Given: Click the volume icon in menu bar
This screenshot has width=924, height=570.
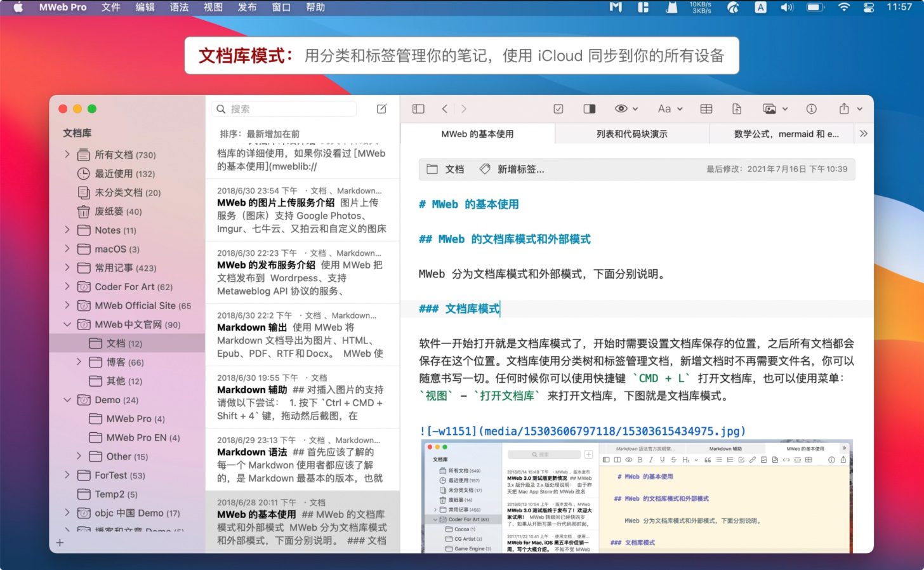Looking at the screenshot, I should coord(787,8).
